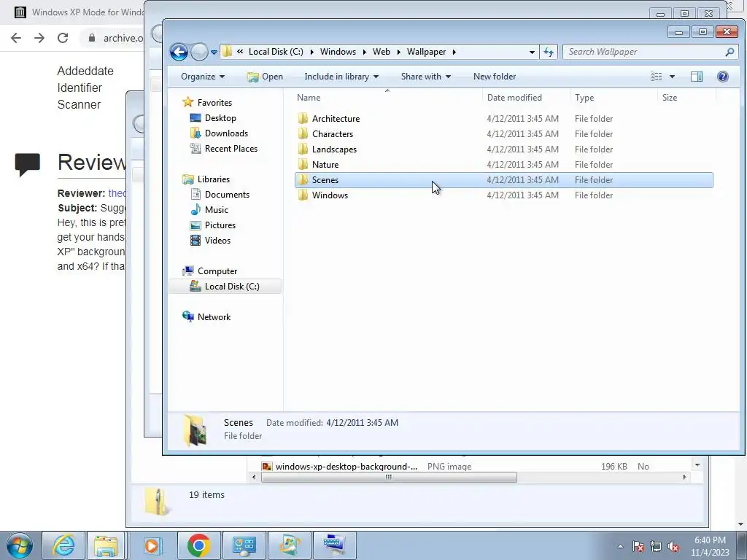Viewport: 747px width, 560px height.
Task: Sort by the Size column header
Action: pos(686,98)
